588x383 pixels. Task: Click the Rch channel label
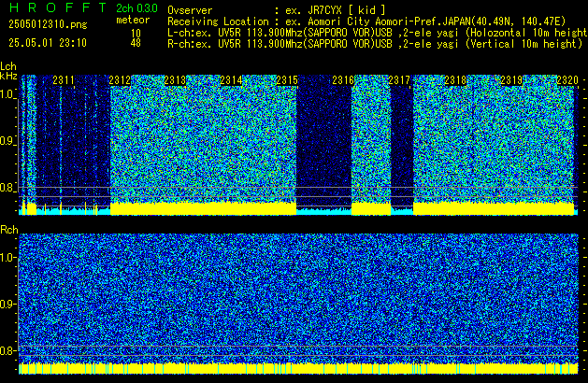9,230
